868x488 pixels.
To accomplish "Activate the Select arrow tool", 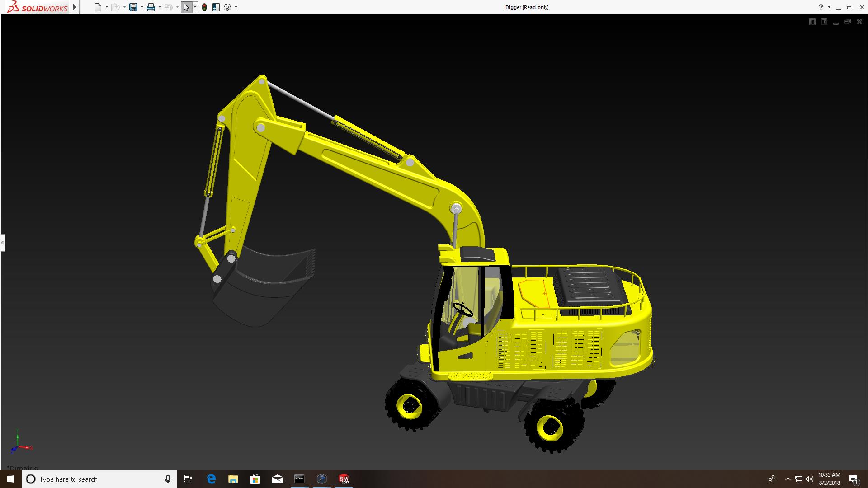I will coord(186,7).
